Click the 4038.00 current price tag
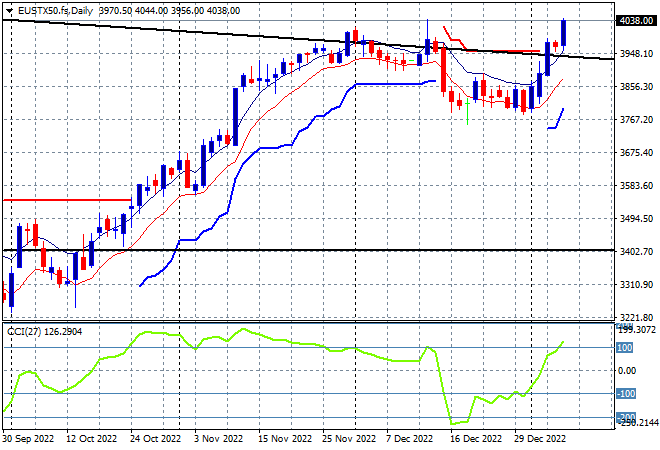This screenshot has height=450, width=660. click(636, 20)
